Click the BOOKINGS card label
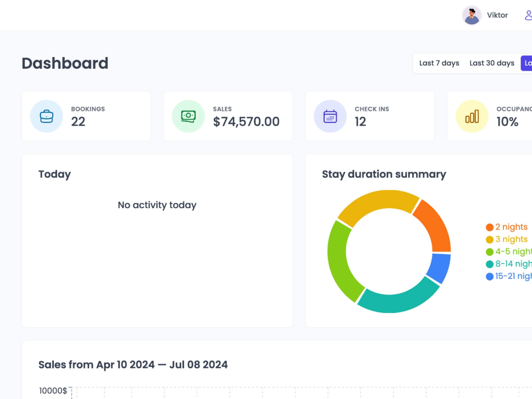 tap(88, 109)
